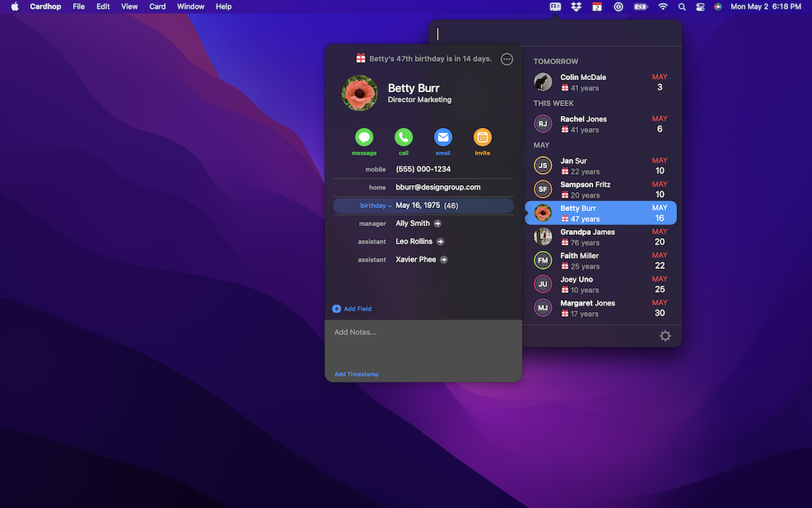Click the 1Password menu bar icon

619,6
